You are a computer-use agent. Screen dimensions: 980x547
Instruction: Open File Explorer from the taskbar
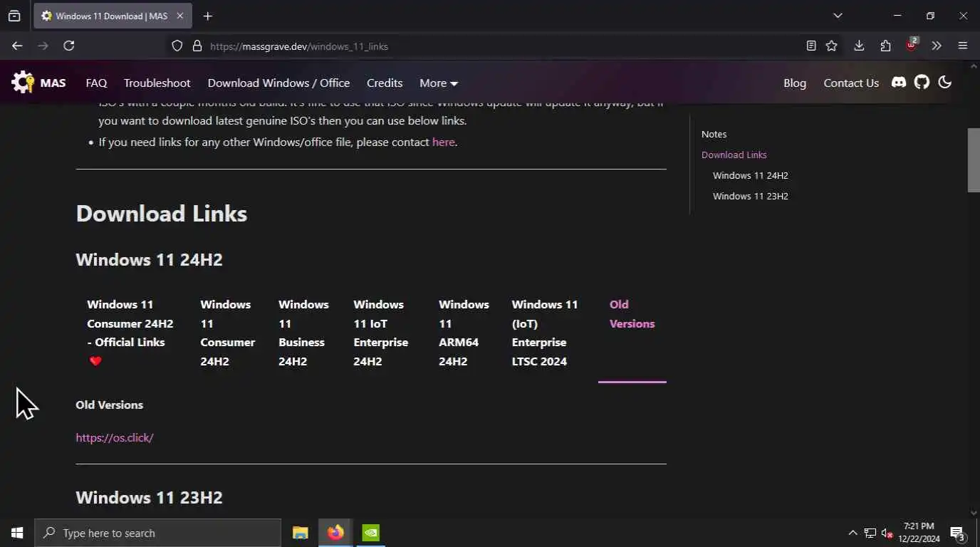pyautogui.click(x=301, y=533)
